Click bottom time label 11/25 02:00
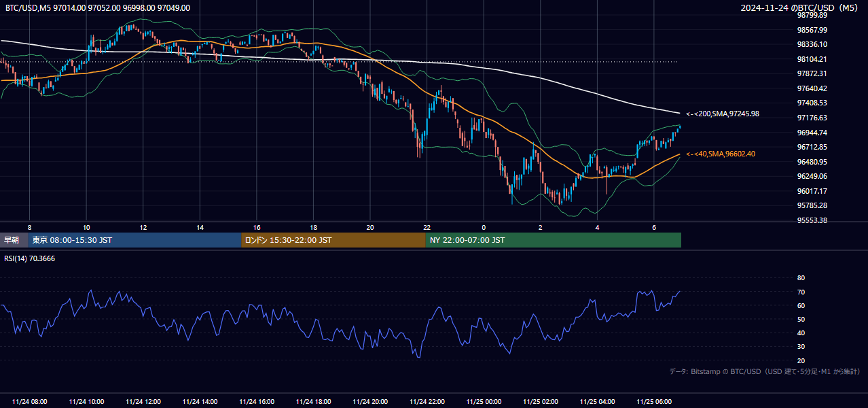The image size is (868, 408). pyautogui.click(x=541, y=402)
